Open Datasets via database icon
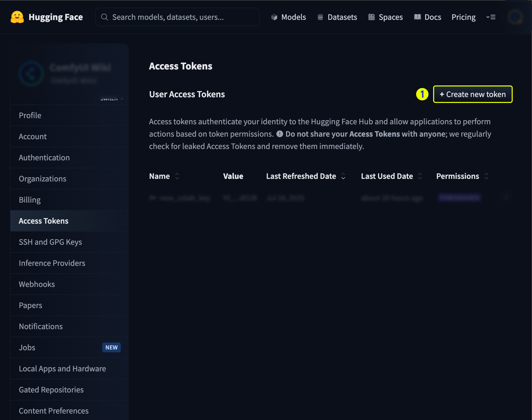 (320, 17)
